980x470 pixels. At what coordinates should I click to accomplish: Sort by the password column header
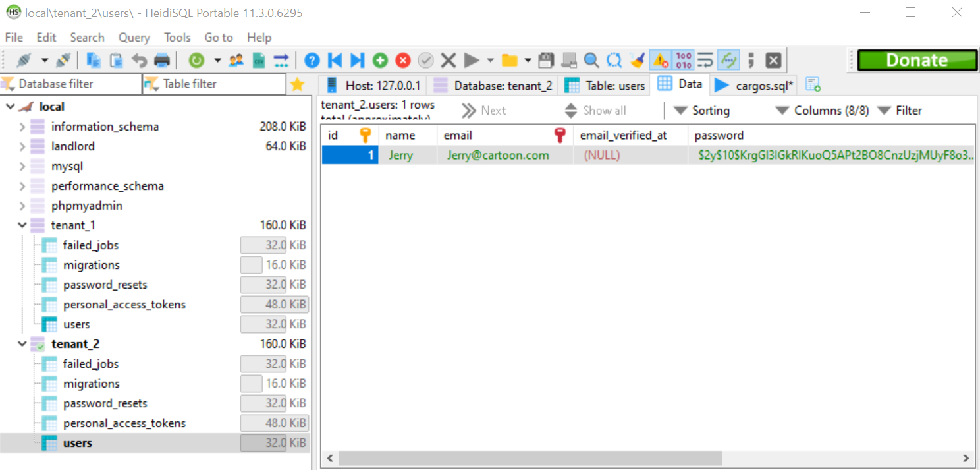pos(832,135)
